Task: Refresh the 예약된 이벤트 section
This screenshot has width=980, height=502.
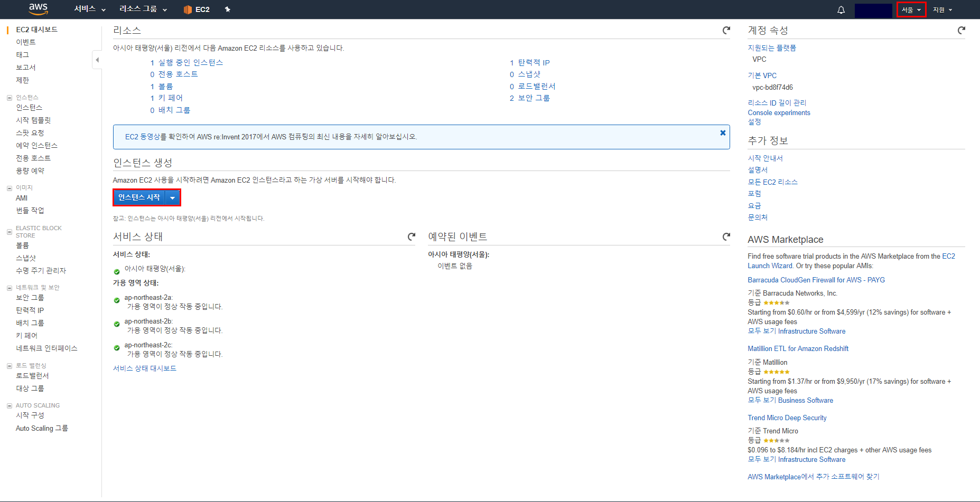Action: tap(726, 237)
